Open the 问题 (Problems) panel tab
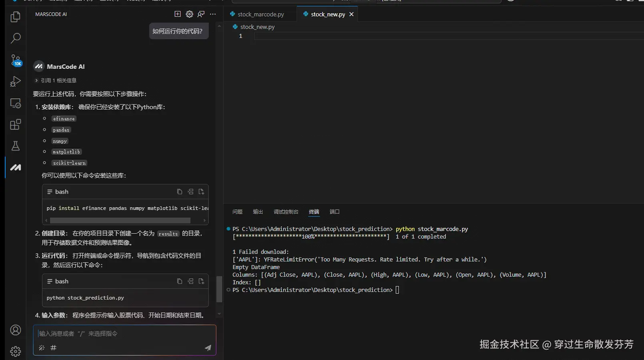644x360 pixels. tap(237, 212)
